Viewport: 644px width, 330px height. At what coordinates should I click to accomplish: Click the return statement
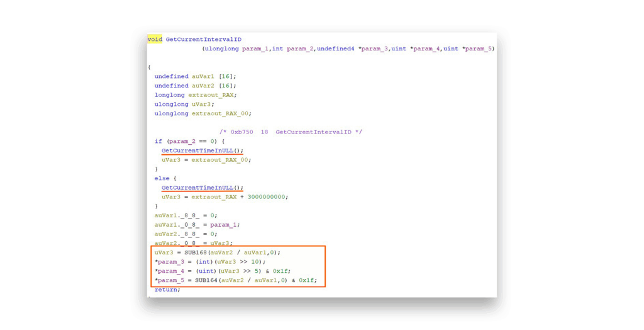click(167, 290)
